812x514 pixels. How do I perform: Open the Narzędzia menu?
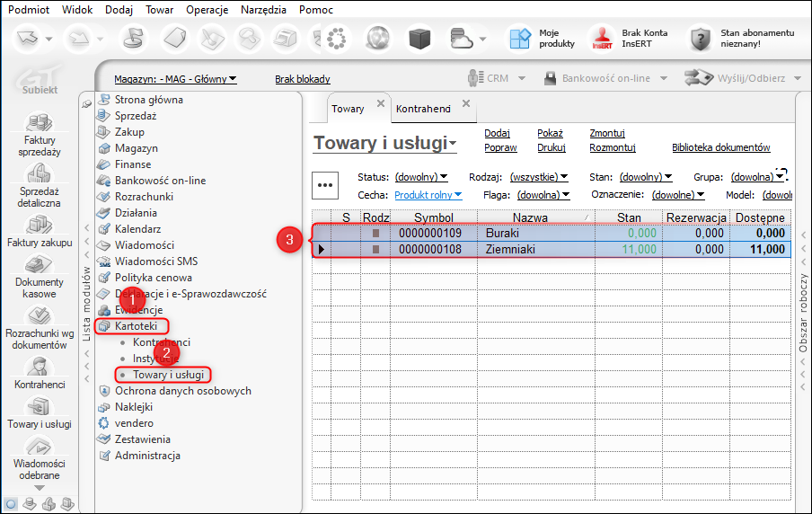pyautogui.click(x=263, y=10)
